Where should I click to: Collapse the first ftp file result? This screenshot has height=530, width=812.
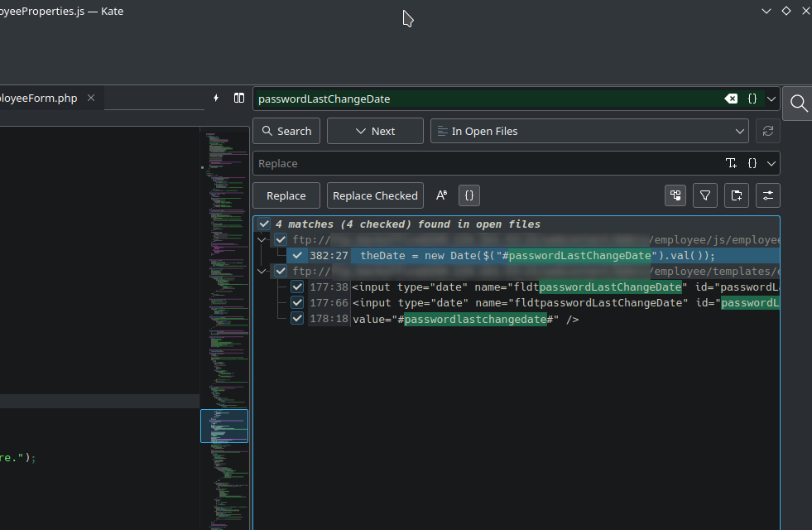click(262, 240)
